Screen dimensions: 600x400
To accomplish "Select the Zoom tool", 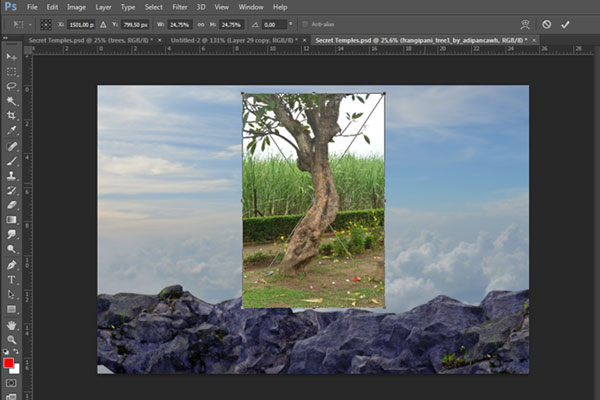I will pos(11,338).
